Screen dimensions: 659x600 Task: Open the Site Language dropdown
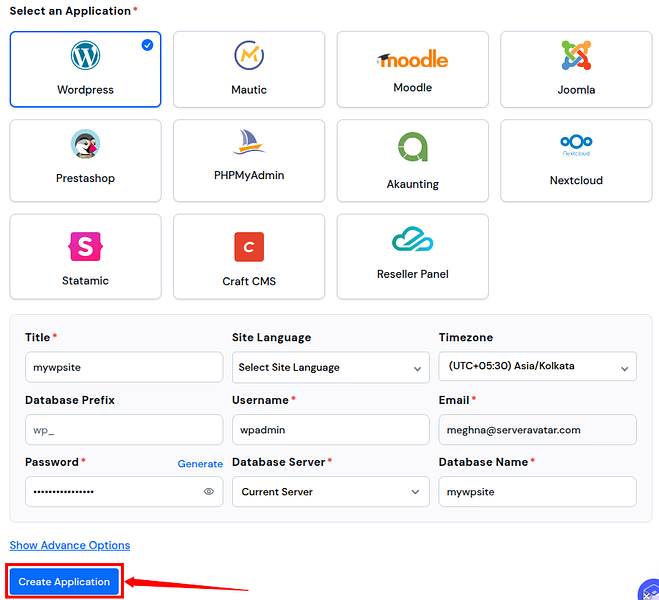pyautogui.click(x=330, y=367)
